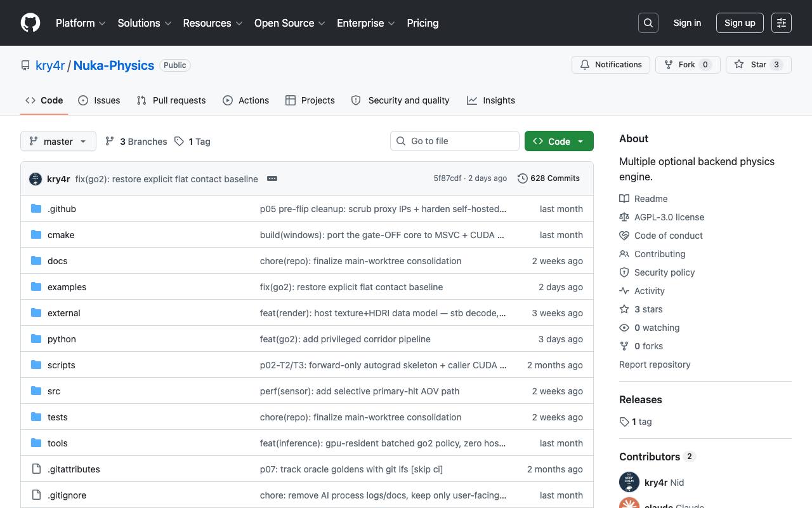Viewport: 812px width, 508px height.
Task: Click the heart icon next to Code of conduct
Action: point(624,236)
